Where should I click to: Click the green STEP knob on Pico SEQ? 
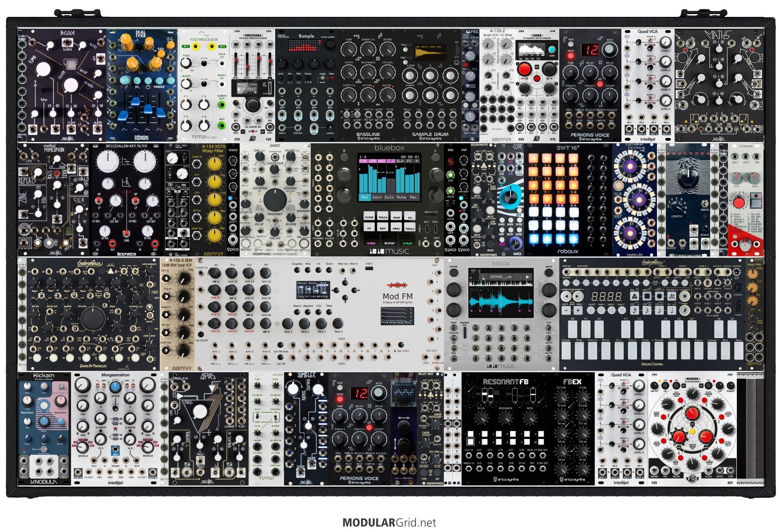[451, 175]
